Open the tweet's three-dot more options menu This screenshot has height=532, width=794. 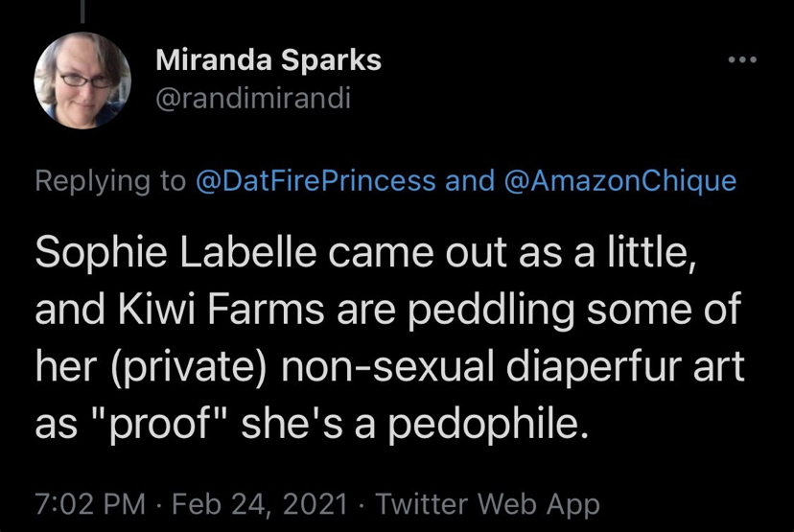tap(742, 59)
